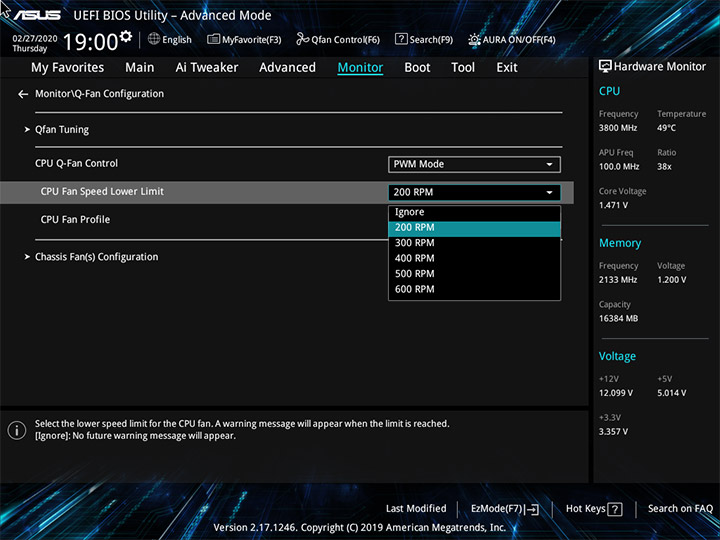This screenshot has width=720, height=540.
Task: Click CPU temperature 49°C value
Action: tap(666, 128)
